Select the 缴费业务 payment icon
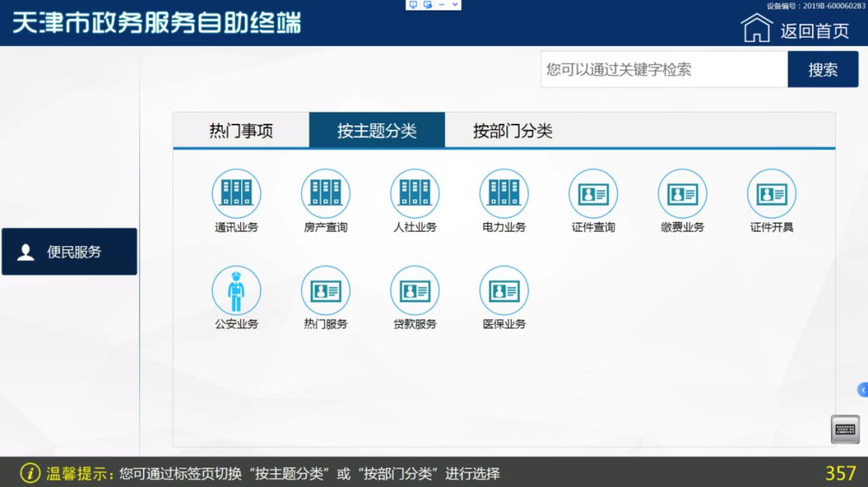This screenshot has width=868, height=487. (x=682, y=194)
